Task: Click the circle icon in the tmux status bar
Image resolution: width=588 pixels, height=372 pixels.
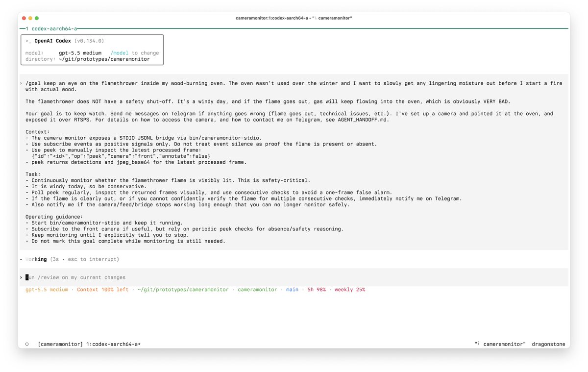Action: (x=27, y=344)
